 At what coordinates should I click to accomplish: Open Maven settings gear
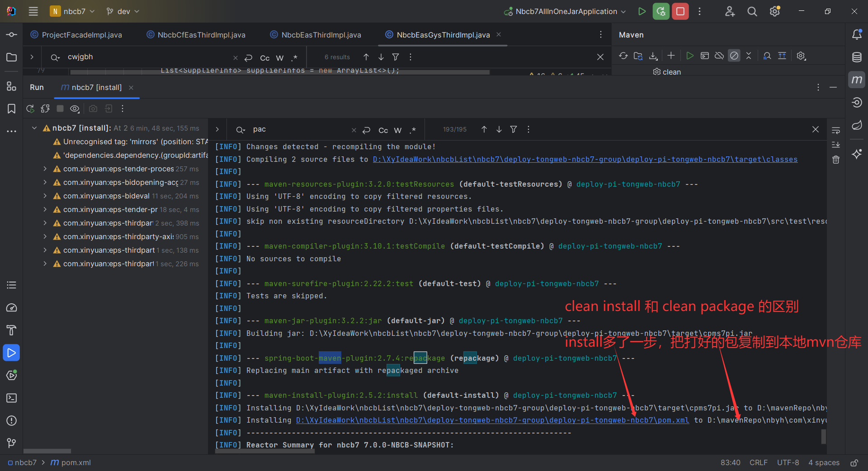pyautogui.click(x=801, y=56)
